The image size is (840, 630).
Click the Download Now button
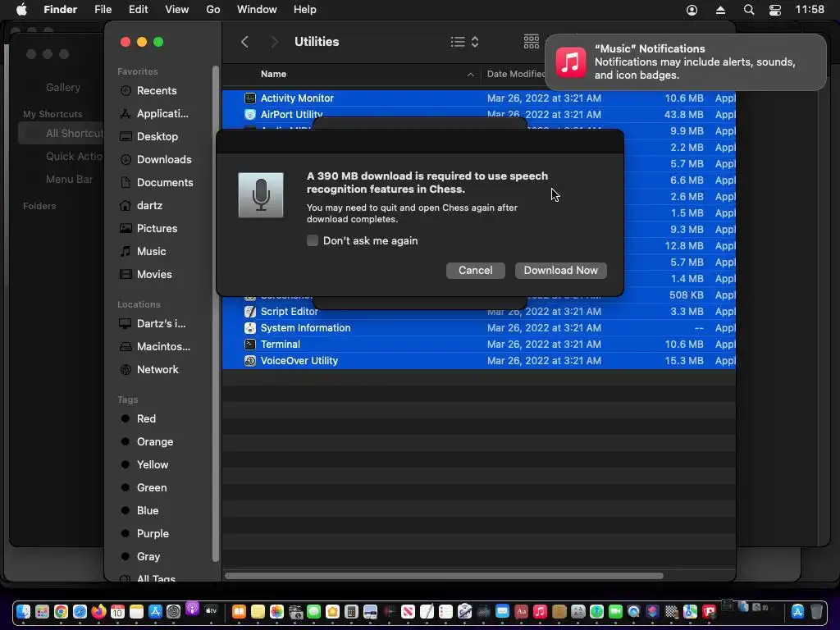pyautogui.click(x=560, y=270)
